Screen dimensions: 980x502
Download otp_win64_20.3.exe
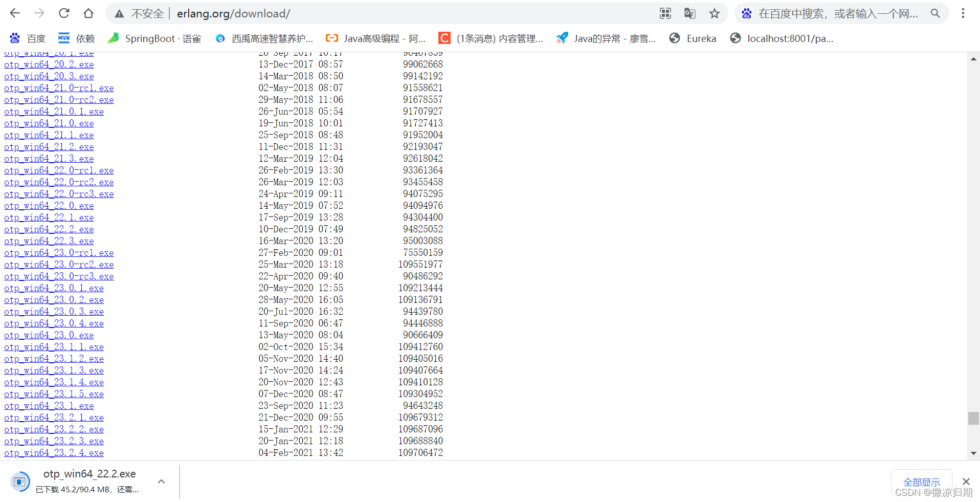(49, 76)
